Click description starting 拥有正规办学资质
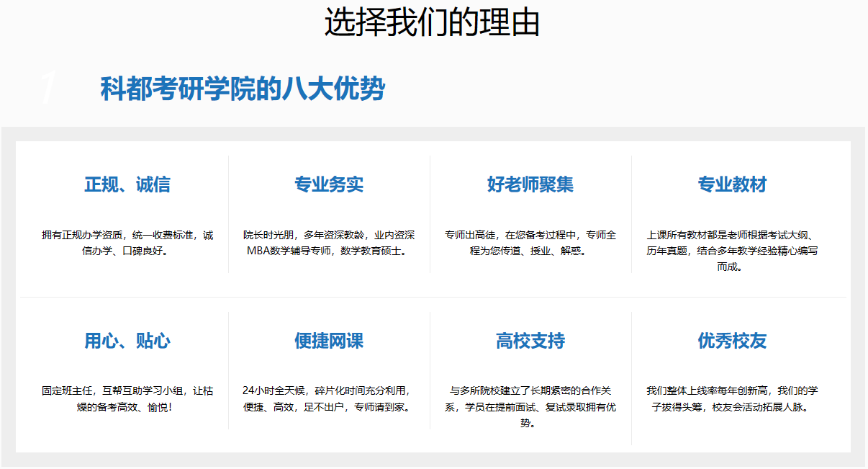The width and height of the screenshot is (868, 469). point(127,243)
